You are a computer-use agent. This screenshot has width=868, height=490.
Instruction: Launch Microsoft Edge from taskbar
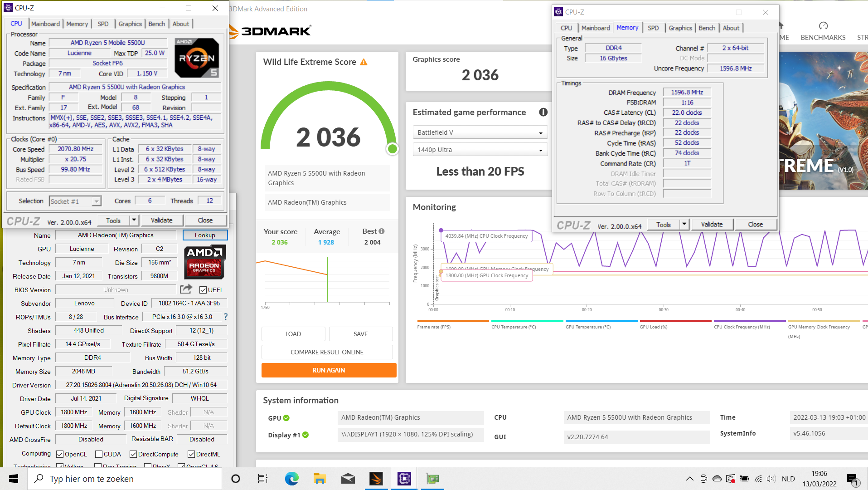pyautogui.click(x=291, y=479)
